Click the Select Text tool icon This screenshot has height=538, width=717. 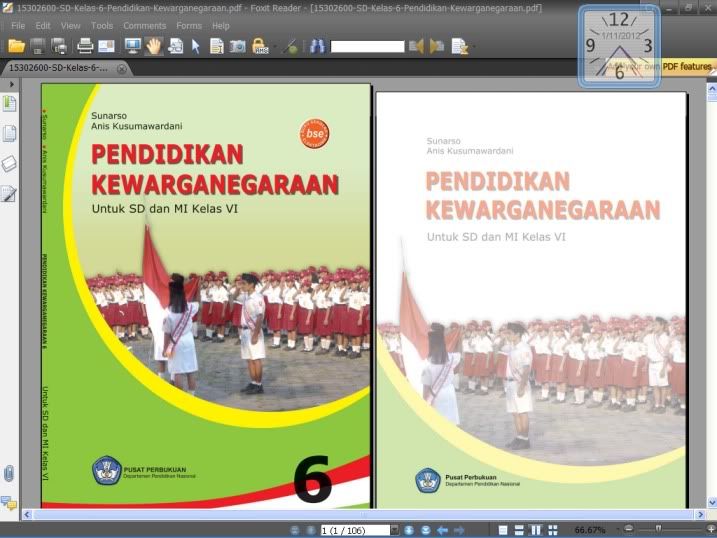point(176,46)
